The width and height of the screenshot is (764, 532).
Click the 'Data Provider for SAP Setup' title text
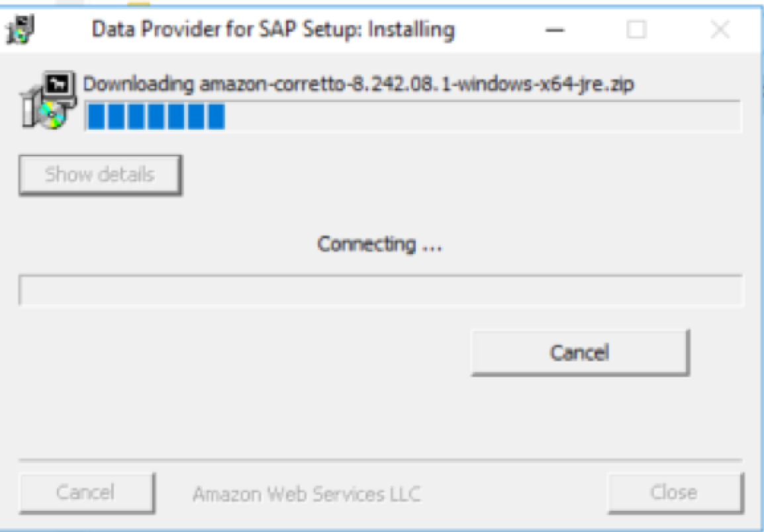tap(273, 30)
